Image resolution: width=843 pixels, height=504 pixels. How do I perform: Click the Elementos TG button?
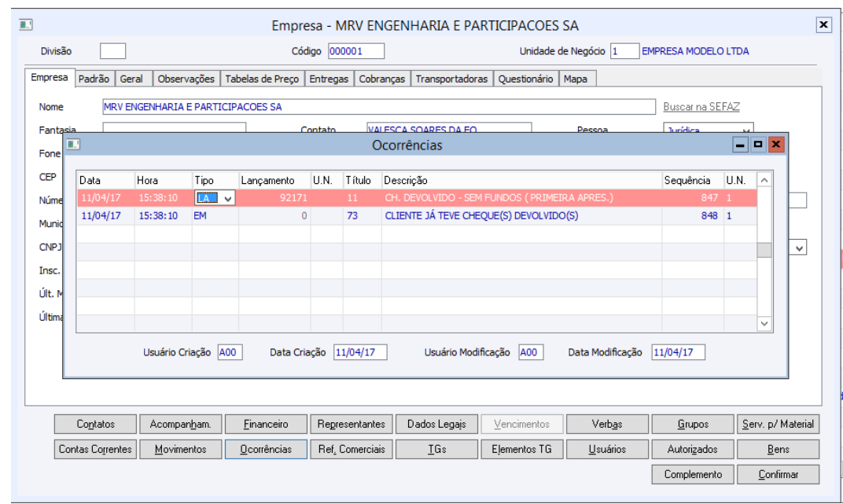pos(522,449)
